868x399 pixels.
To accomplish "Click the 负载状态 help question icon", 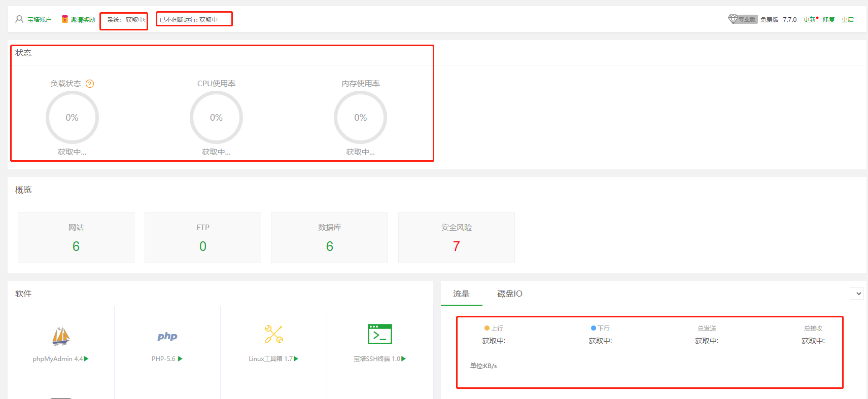I will [x=90, y=84].
